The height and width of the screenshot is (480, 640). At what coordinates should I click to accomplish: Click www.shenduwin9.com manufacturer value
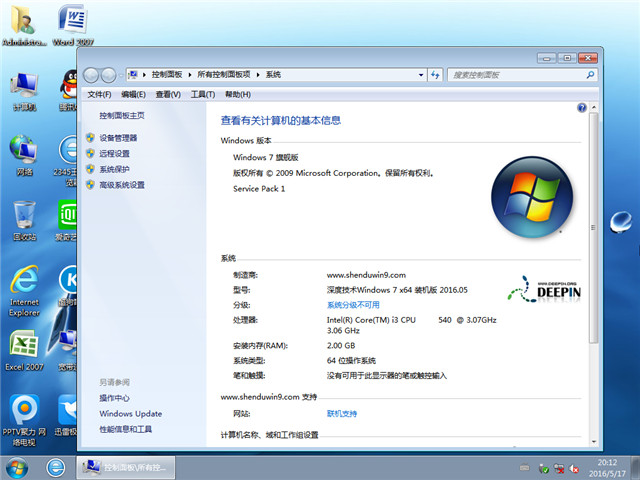(x=366, y=275)
